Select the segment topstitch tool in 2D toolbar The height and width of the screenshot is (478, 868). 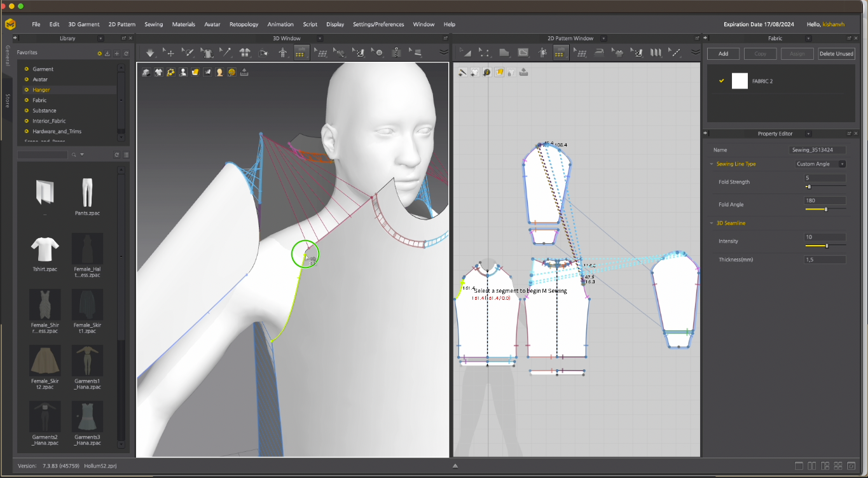[675, 53]
